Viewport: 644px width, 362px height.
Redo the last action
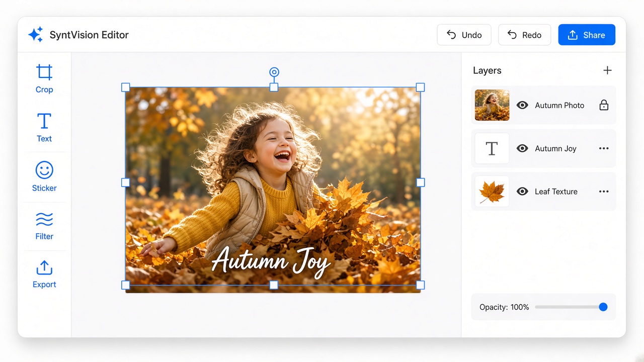pos(524,35)
